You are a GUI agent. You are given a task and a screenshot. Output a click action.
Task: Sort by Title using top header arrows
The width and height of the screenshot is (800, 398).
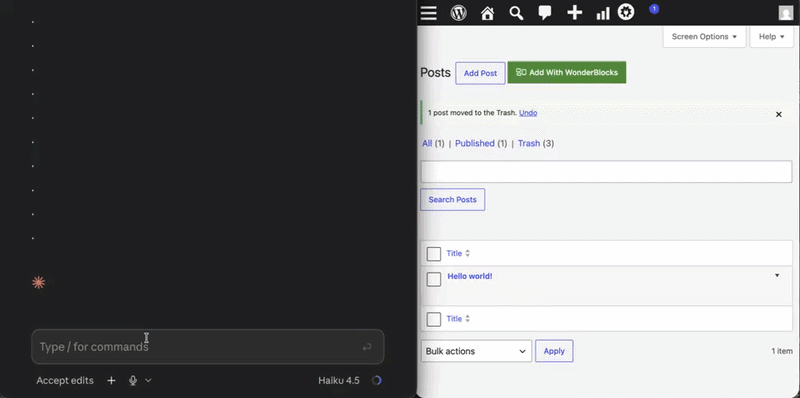[467, 254]
